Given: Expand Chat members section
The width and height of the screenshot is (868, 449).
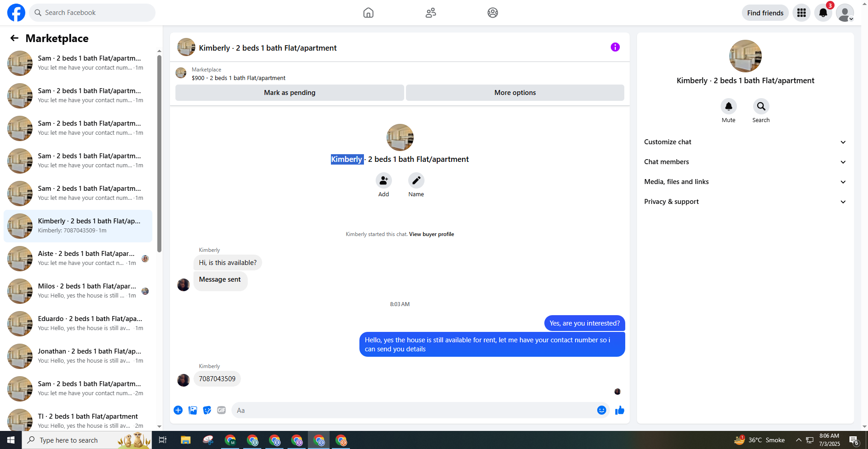Looking at the screenshot, I should 745,162.
